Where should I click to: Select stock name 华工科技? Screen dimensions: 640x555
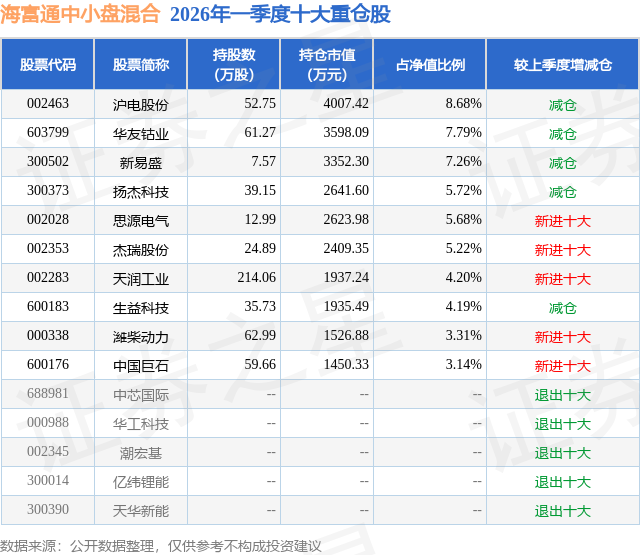141,424
